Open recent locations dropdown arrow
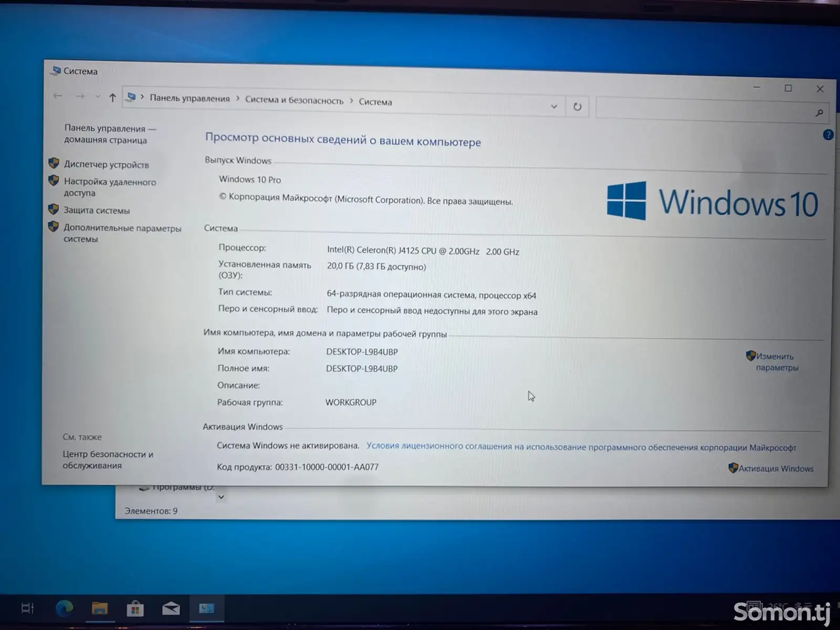This screenshot has height=630, width=840. tap(98, 97)
